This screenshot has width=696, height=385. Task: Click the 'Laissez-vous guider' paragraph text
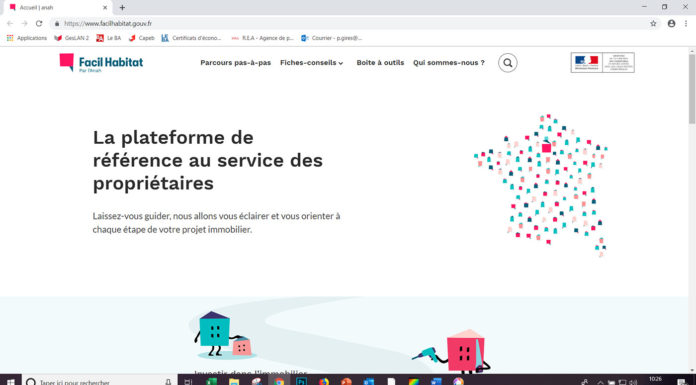click(217, 223)
